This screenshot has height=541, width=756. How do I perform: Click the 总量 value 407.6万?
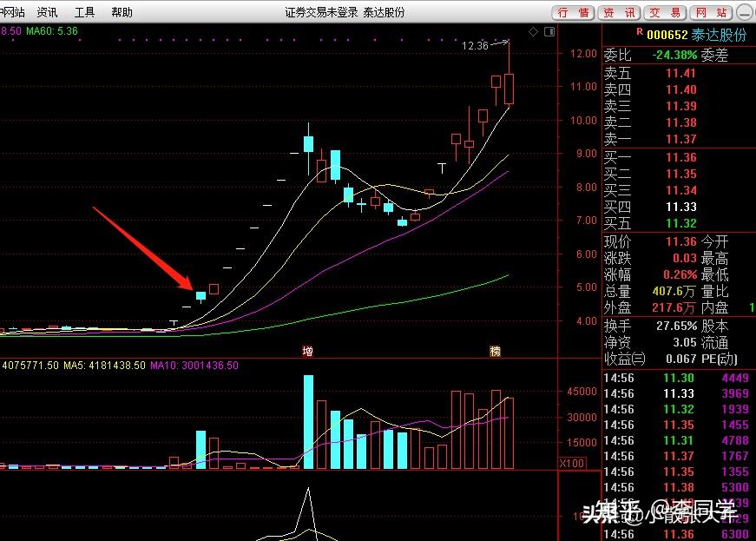pyautogui.click(x=674, y=291)
